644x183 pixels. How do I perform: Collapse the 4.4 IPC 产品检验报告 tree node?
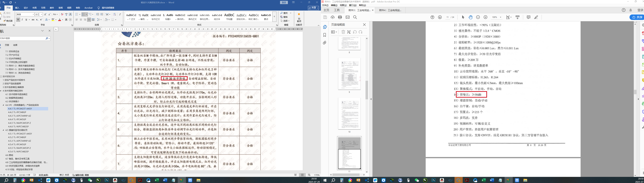(x=4, y=105)
